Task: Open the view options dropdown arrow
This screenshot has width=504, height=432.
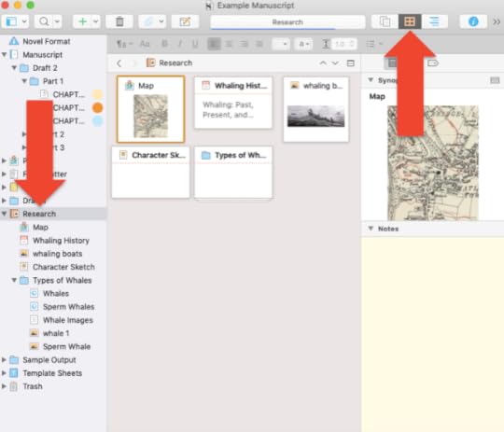Action: (24, 21)
